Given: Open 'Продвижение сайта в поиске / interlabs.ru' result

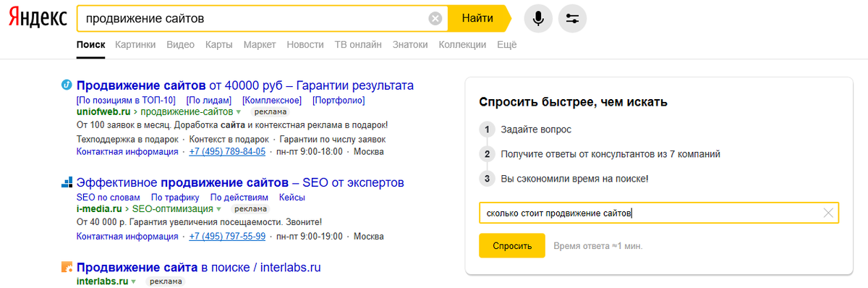Looking at the screenshot, I should point(198,268).
